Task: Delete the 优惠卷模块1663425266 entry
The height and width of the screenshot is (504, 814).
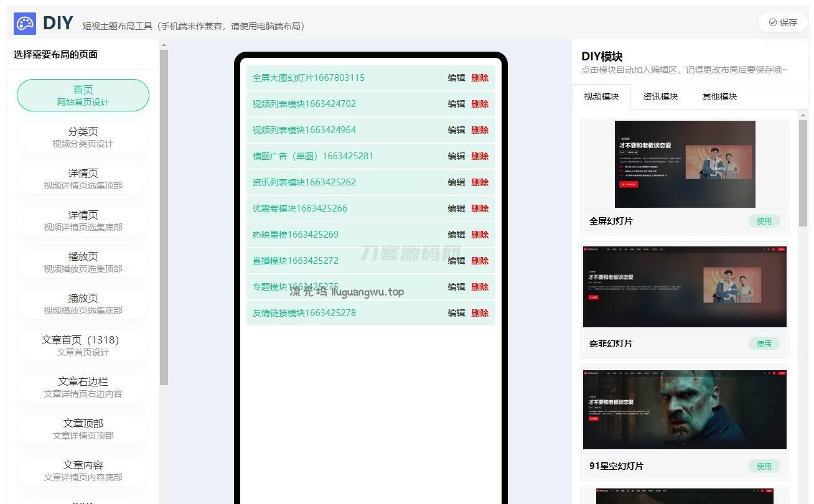Action: (x=480, y=208)
